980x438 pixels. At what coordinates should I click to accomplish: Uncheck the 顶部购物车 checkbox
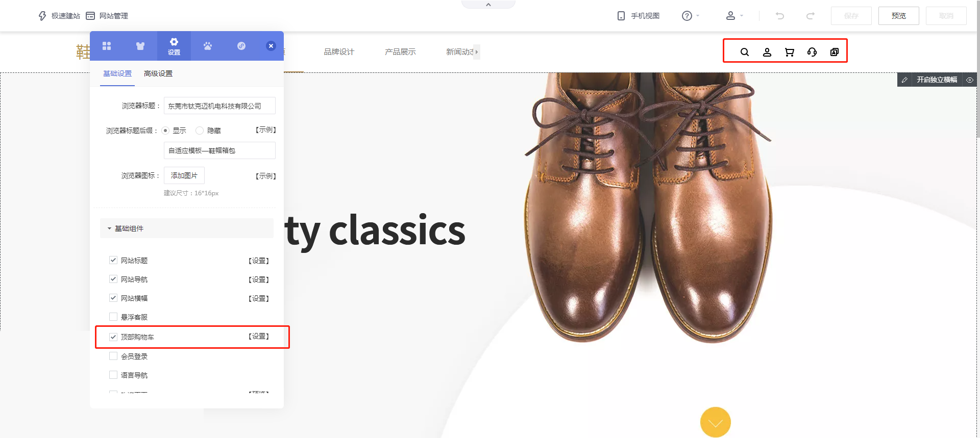coord(113,337)
